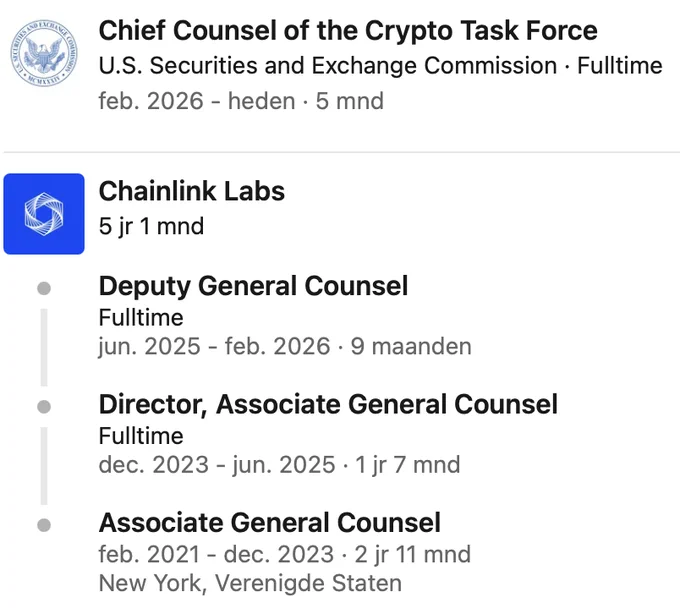Open the Chainlink Labs blue logo
This screenshot has height=614, width=680.
click(x=44, y=214)
